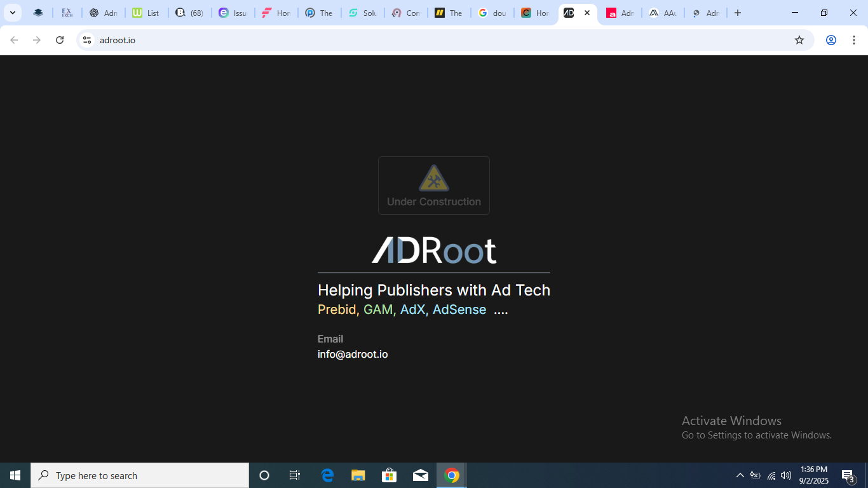Switch to the Issu tab
868x488 pixels.
coord(233,13)
